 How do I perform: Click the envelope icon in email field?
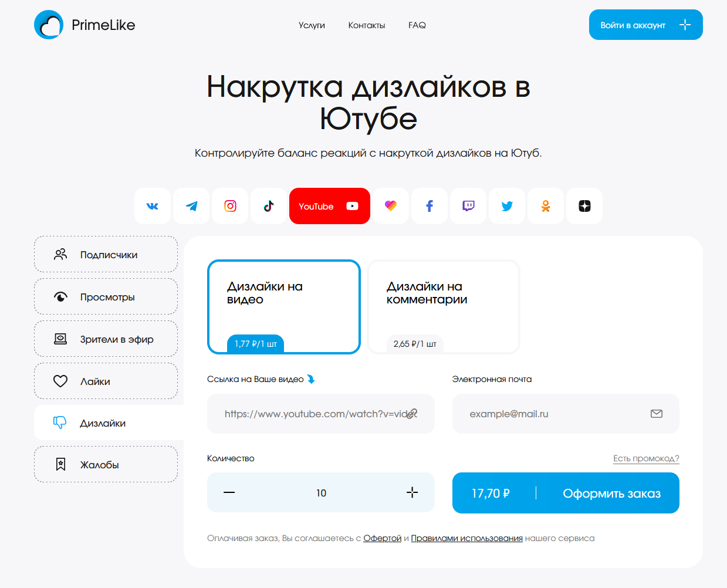click(657, 414)
